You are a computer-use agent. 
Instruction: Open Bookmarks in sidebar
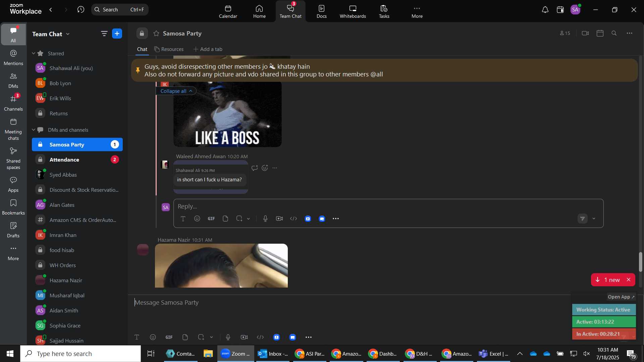pyautogui.click(x=13, y=207)
